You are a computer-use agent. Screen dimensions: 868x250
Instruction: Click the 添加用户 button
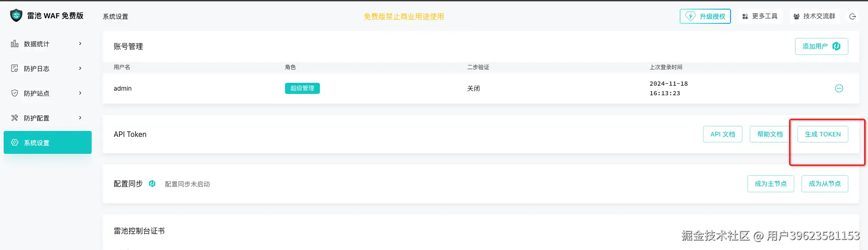click(821, 46)
